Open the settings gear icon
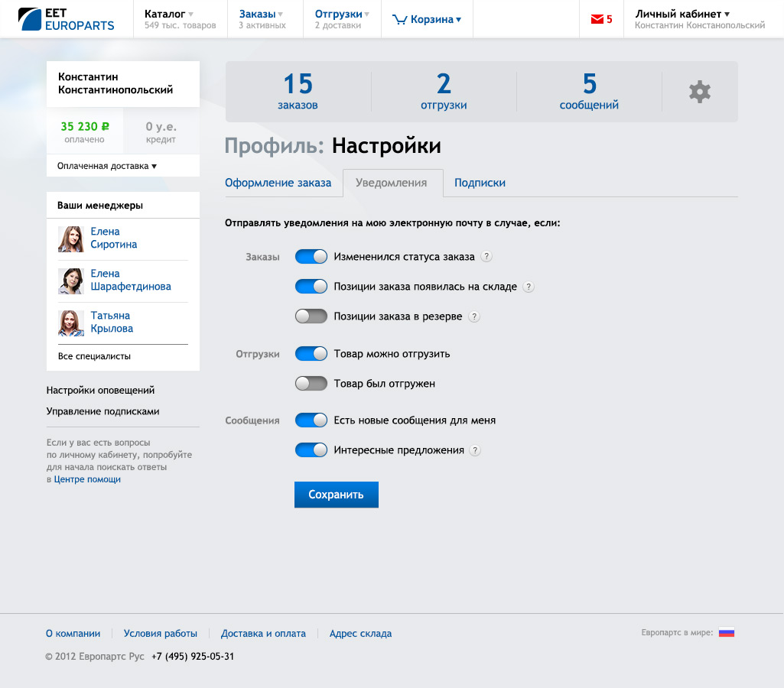 (x=699, y=92)
